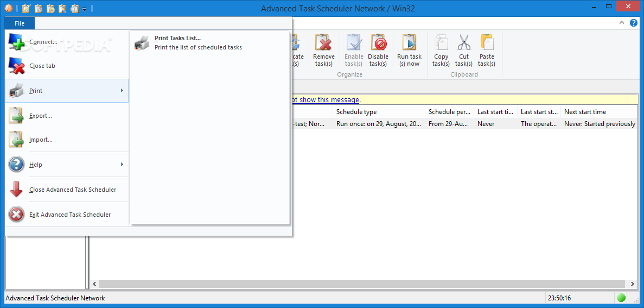The height and width of the screenshot is (308, 644).
Task: Sort by the Last start st... column header
Action: [539, 112]
